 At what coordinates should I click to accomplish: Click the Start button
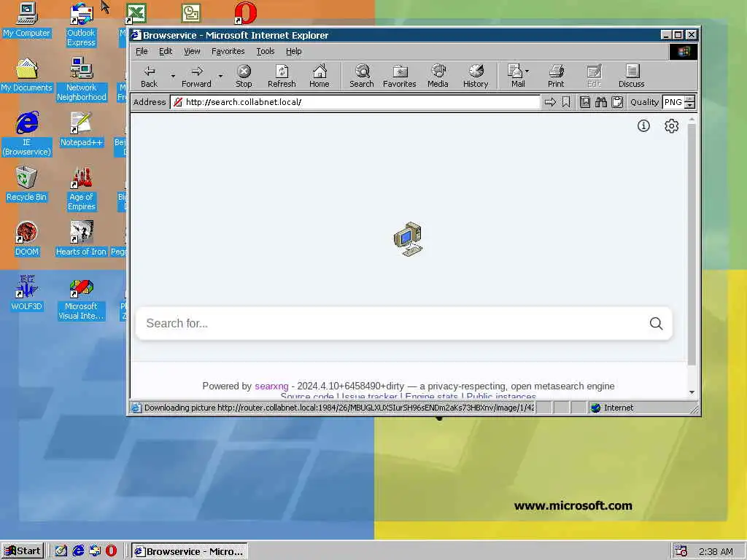point(23,551)
